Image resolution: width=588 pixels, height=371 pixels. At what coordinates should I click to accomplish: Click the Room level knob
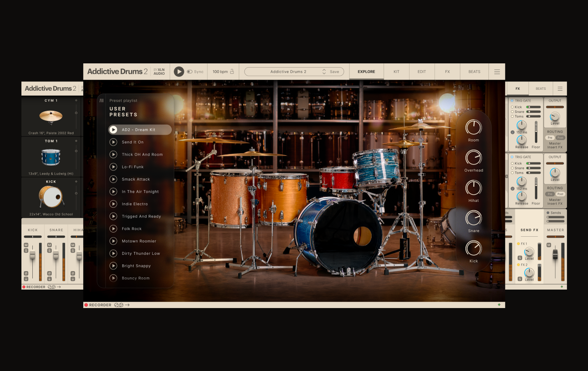(473, 127)
